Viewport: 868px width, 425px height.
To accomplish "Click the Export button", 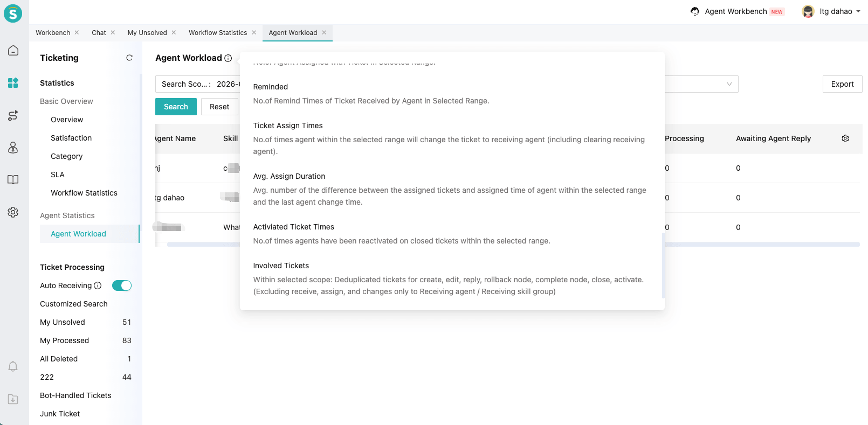I will 842,84.
